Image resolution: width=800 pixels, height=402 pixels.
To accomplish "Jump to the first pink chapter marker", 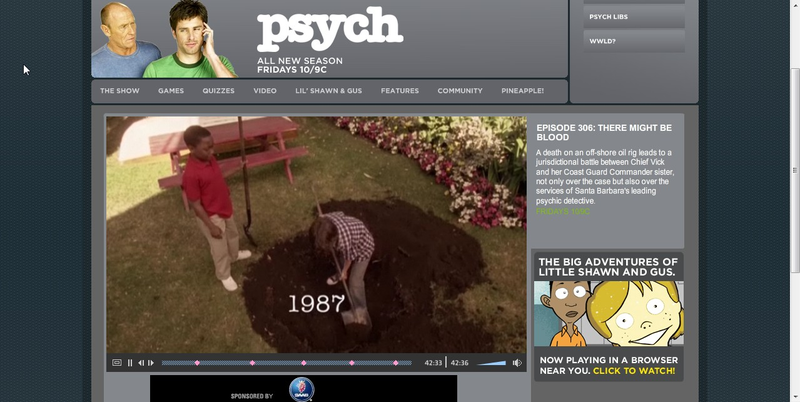I will click(x=197, y=363).
